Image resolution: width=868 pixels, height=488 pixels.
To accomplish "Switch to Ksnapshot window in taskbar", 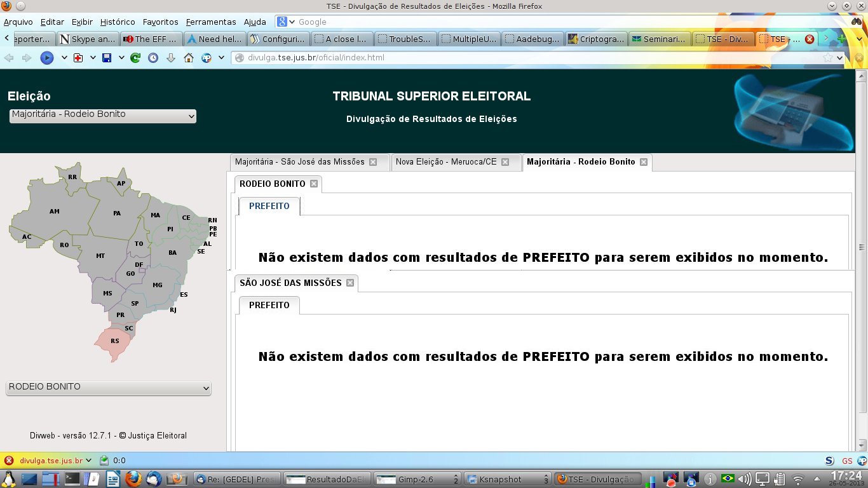I will pyautogui.click(x=507, y=479).
